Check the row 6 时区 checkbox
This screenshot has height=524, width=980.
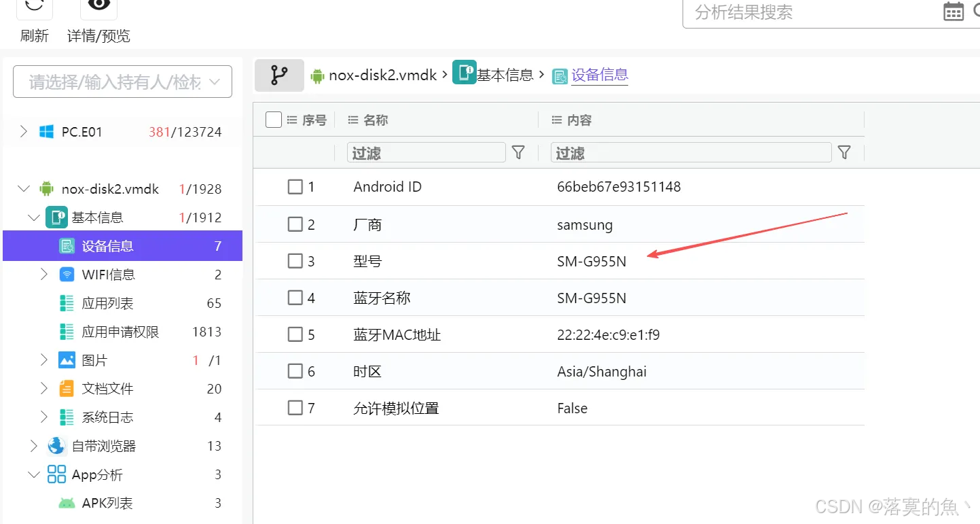295,371
